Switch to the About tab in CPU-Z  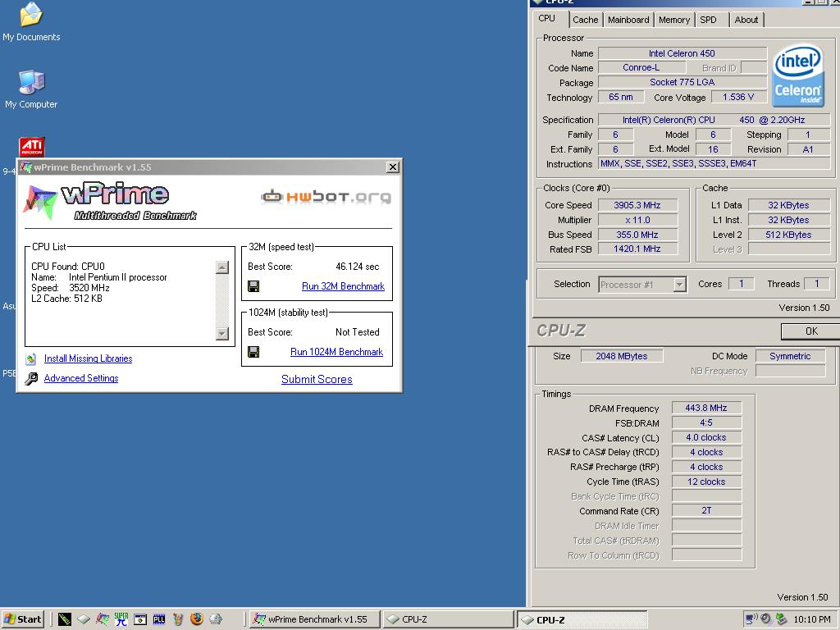746,20
